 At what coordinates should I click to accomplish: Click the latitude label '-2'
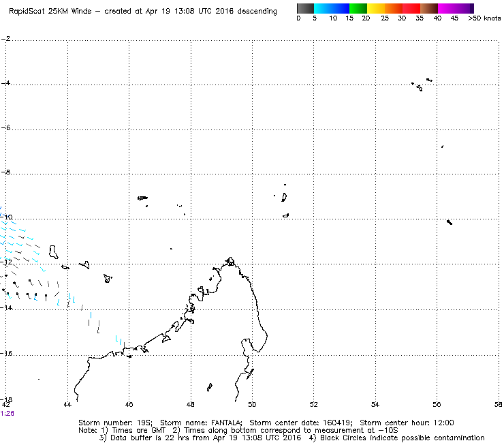pyautogui.click(x=5, y=39)
